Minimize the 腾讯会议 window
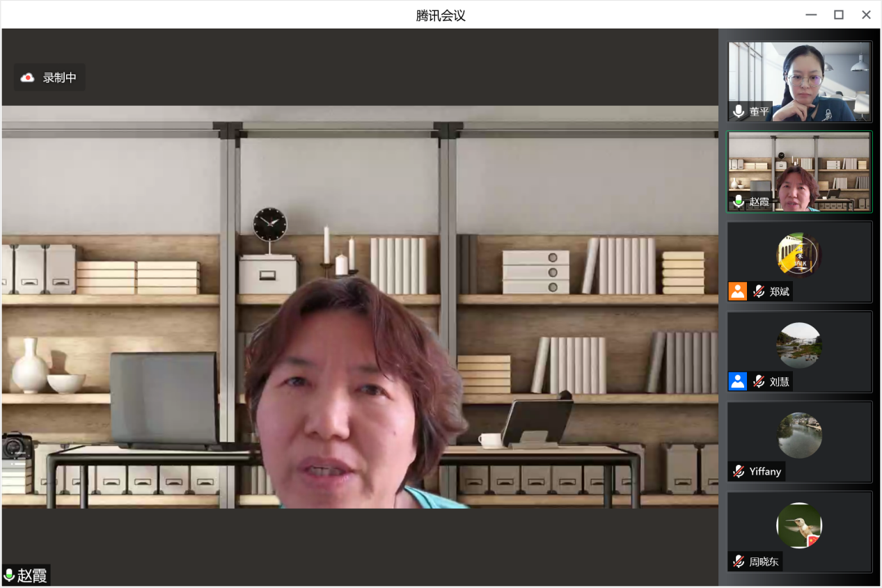The height and width of the screenshot is (588, 882). point(811,15)
